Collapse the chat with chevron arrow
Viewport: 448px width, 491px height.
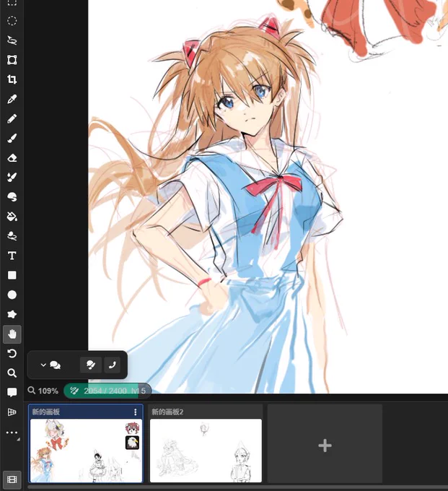(x=43, y=365)
